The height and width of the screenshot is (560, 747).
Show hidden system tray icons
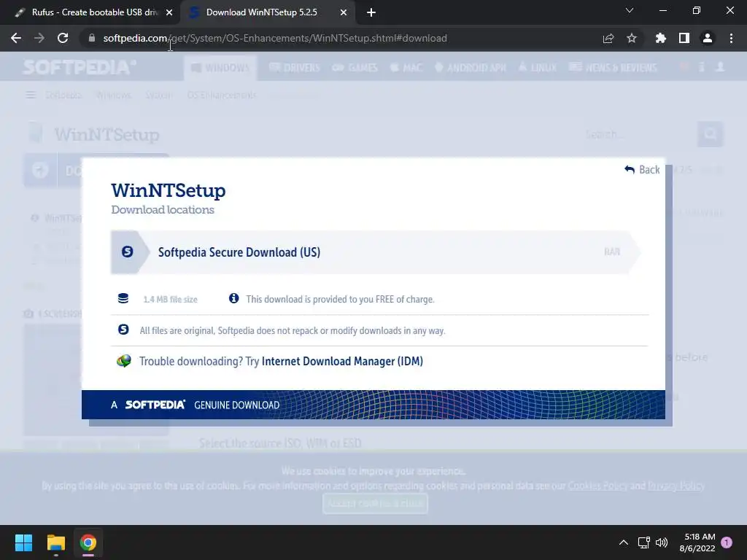[623, 542]
